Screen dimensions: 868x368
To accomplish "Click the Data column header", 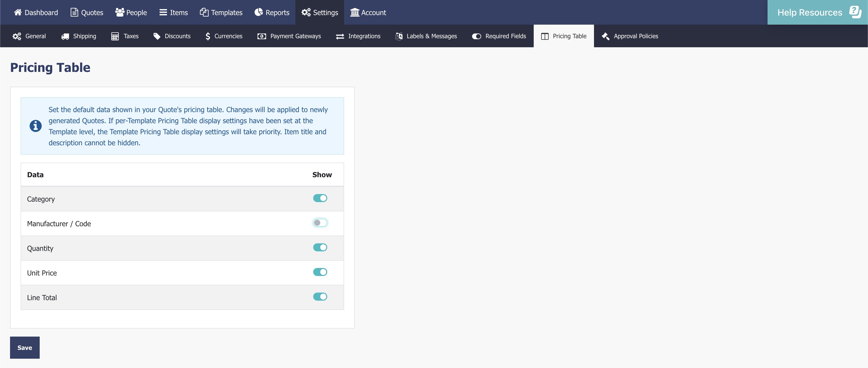I will 35,175.
